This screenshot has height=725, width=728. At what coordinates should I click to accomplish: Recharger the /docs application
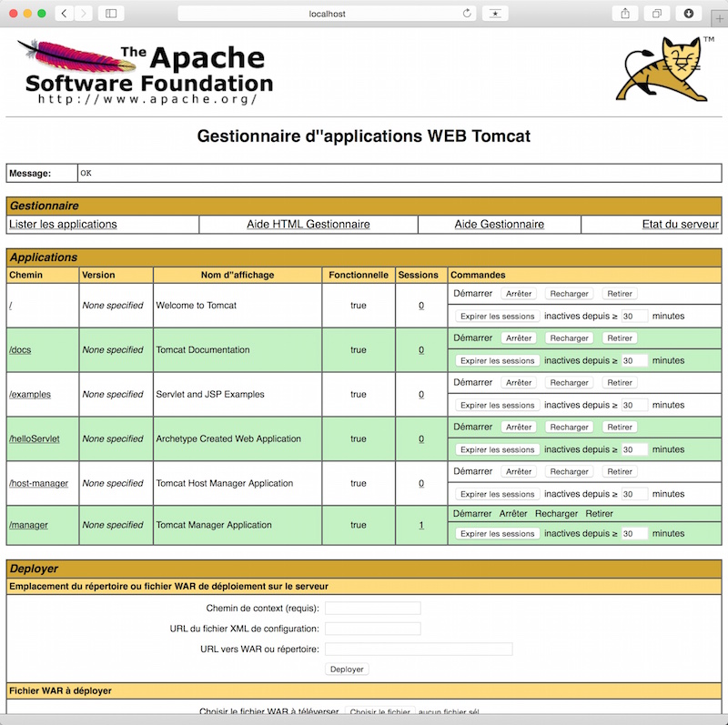click(x=569, y=338)
